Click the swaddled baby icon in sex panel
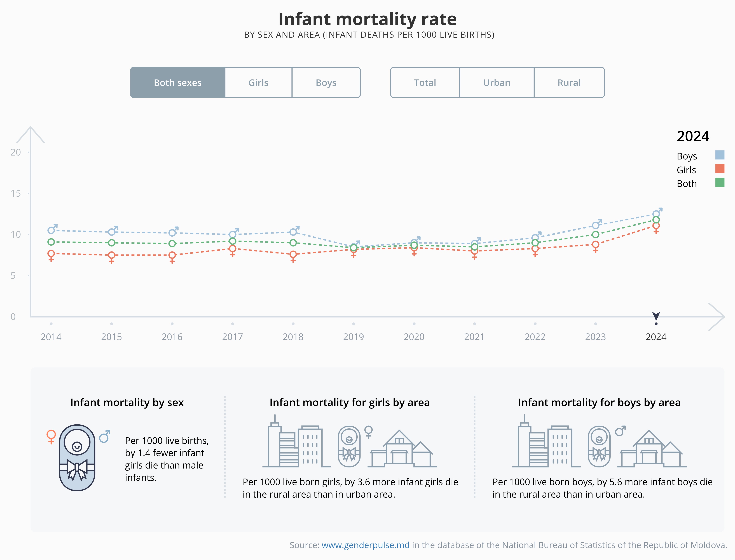The height and width of the screenshot is (560, 735). [x=77, y=457]
